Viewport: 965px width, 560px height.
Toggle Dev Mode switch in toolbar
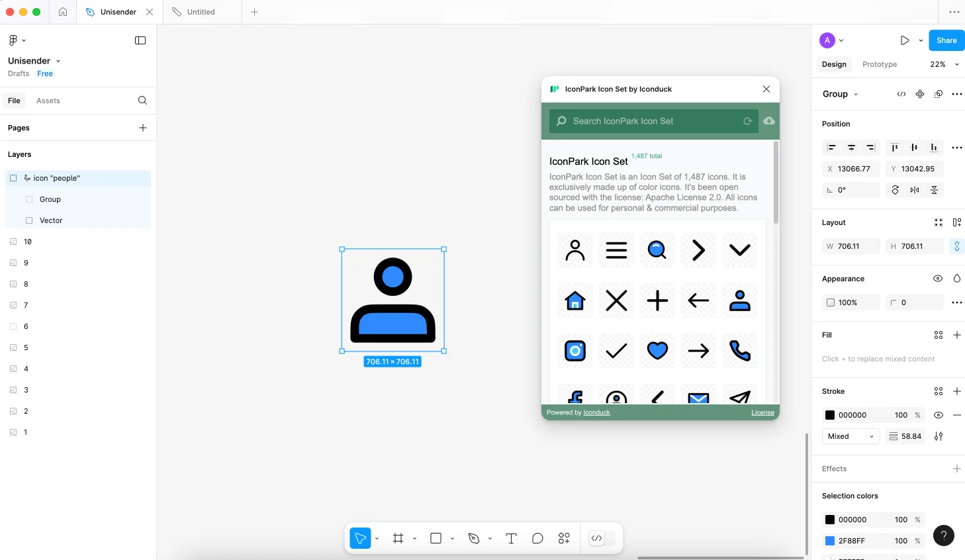tap(602, 539)
